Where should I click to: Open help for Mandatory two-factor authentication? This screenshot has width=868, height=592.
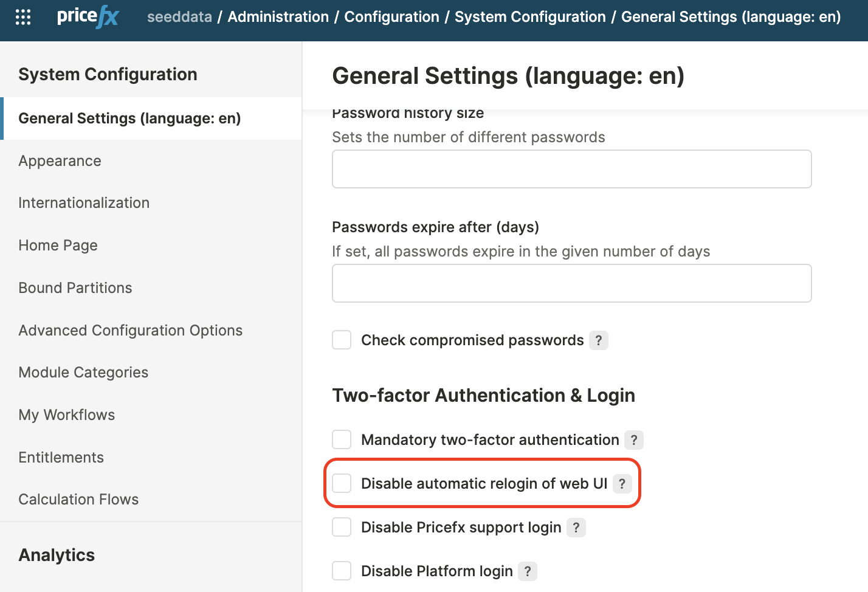click(633, 440)
